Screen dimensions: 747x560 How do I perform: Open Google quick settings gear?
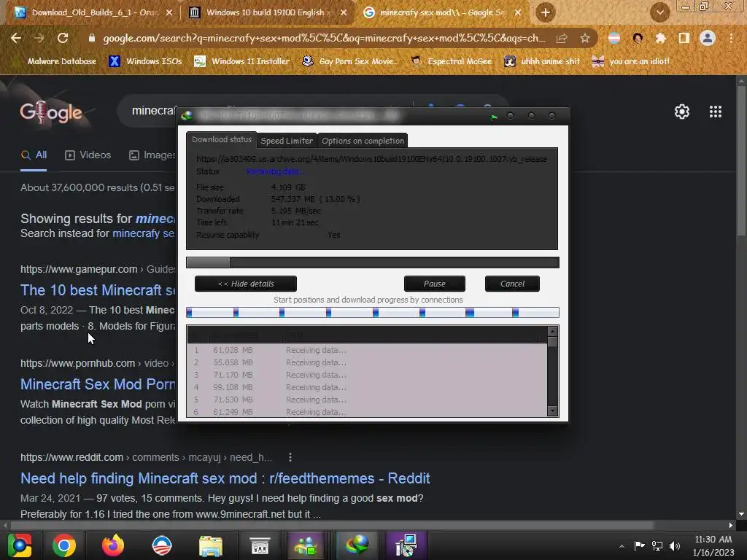tap(682, 112)
